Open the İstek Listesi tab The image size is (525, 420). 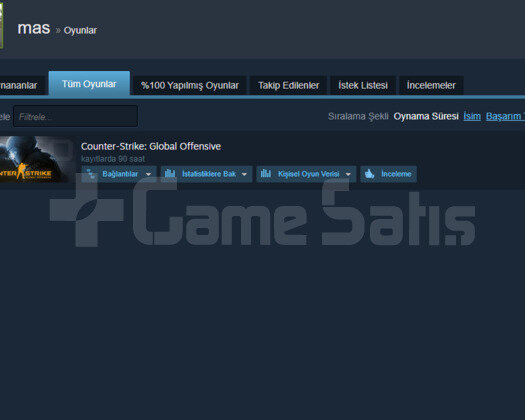coord(363,85)
